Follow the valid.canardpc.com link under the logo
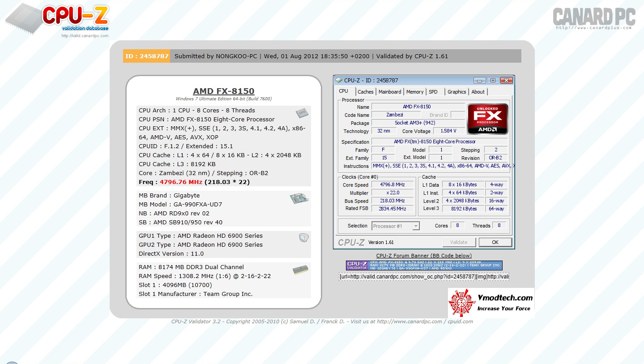 pyautogui.click(x=85, y=36)
